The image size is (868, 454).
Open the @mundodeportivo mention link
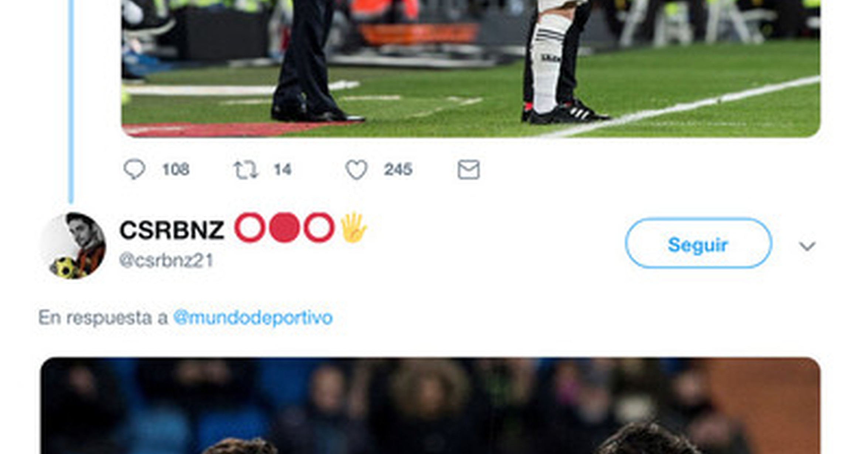(253, 318)
